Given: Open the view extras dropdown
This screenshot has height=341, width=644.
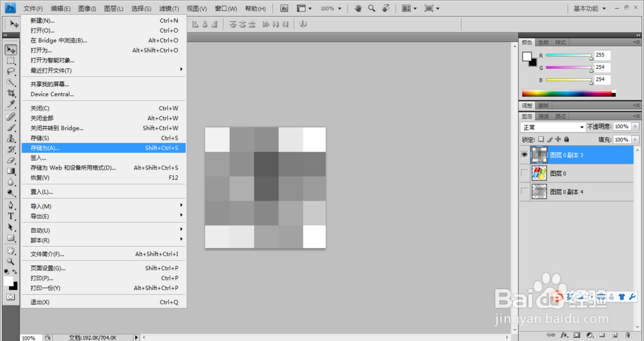Looking at the screenshot, I should tap(304, 8).
